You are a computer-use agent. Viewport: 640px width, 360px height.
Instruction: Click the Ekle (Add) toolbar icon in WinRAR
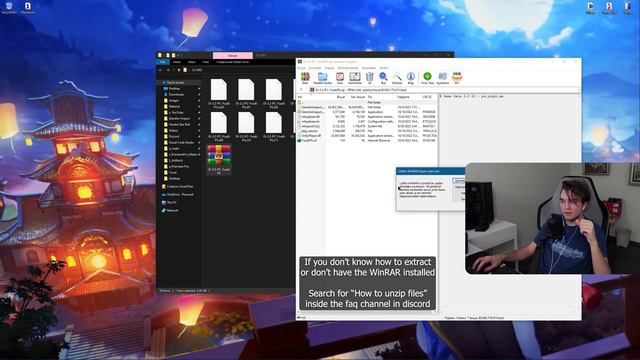(x=305, y=78)
